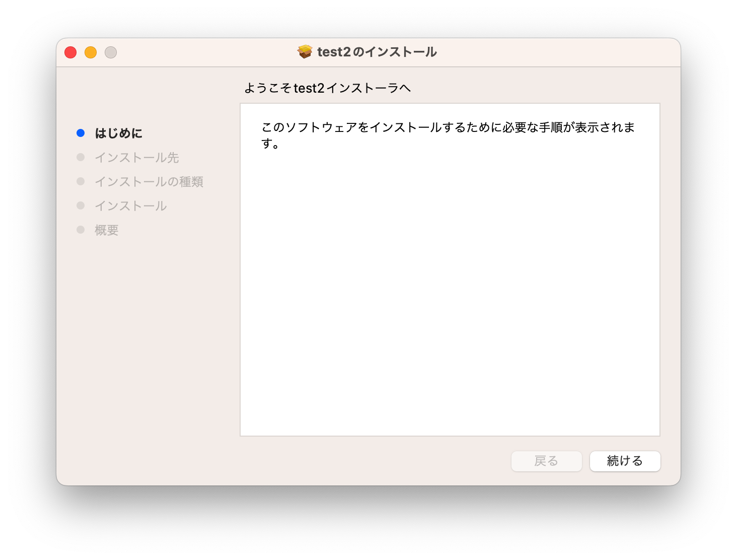Click the gray dot beside インストール先
This screenshot has height=560, width=737.
click(x=81, y=157)
